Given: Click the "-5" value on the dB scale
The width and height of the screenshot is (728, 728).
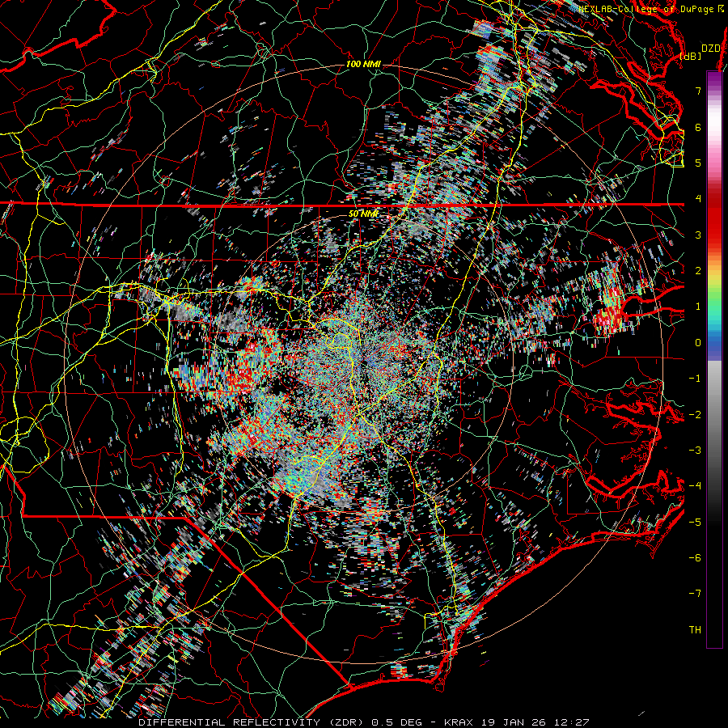Looking at the screenshot, I should pyautogui.click(x=695, y=522).
